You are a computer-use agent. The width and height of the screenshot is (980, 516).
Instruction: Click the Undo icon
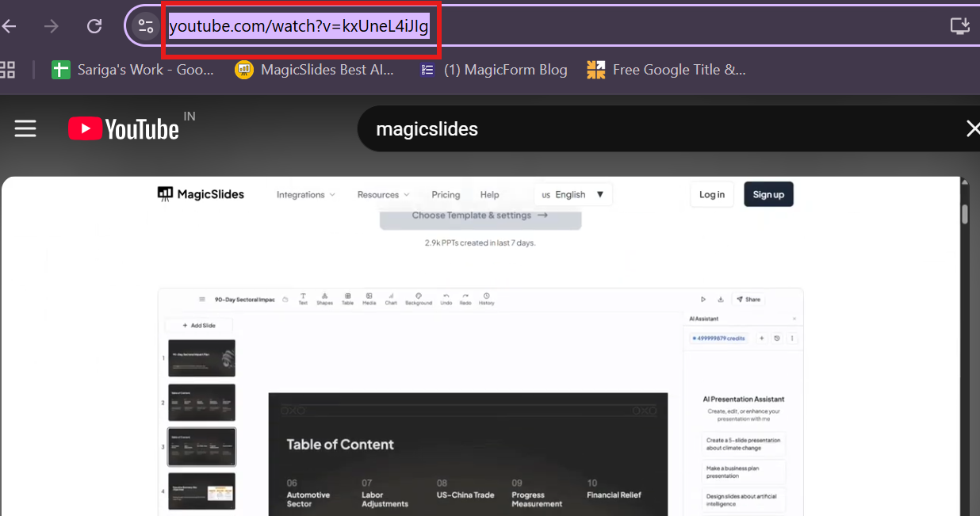446,299
